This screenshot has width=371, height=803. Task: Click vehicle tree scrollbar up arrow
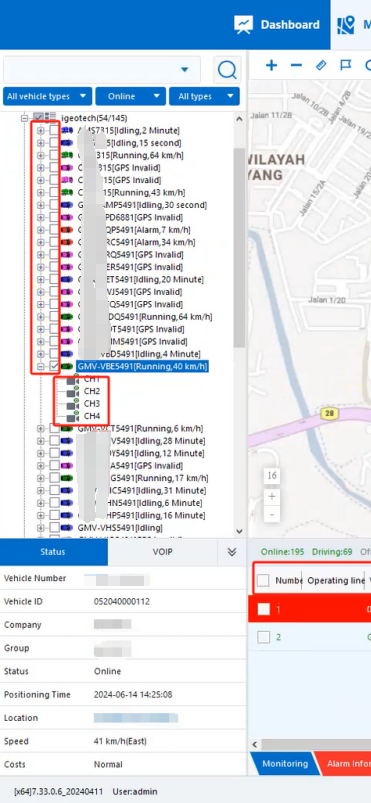[x=239, y=119]
